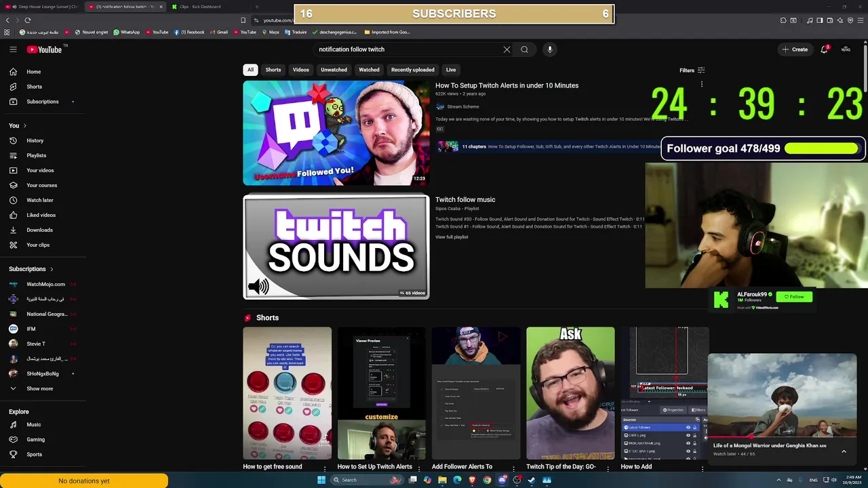Follow ALFarouk99 via the green Follow button
This screenshot has width=868, height=488.
click(794, 297)
